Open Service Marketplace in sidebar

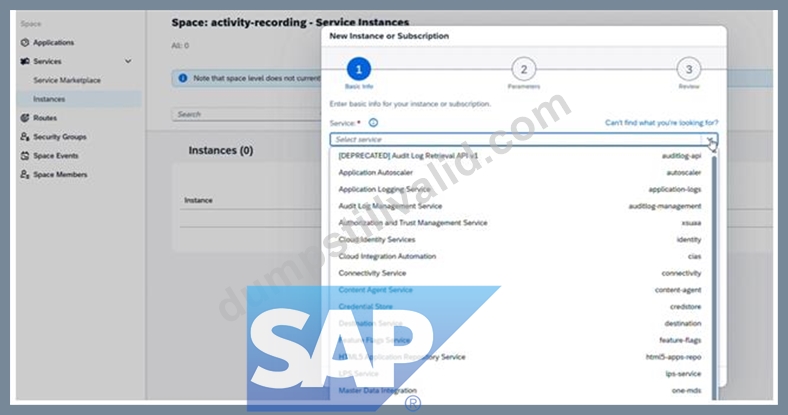[x=67, y=80]
